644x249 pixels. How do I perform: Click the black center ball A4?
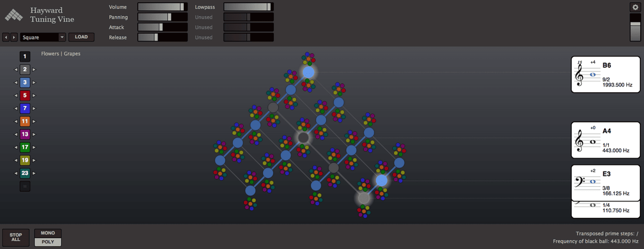pos(303,138)
